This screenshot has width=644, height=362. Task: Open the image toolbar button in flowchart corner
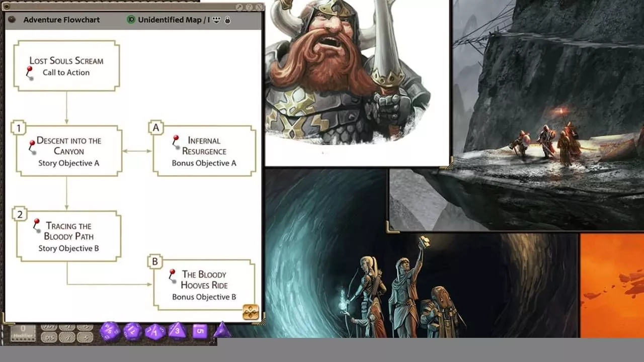pyautogui.click(x=251, y=312)
